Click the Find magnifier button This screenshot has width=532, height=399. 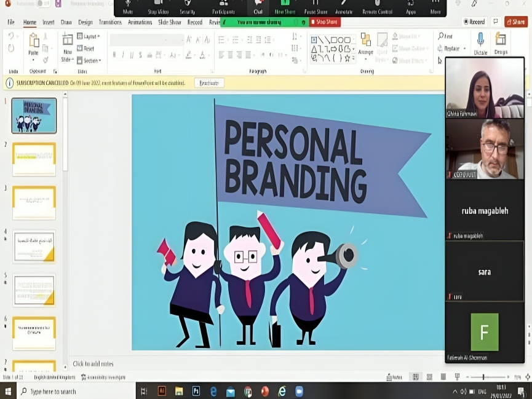(445, 36)
